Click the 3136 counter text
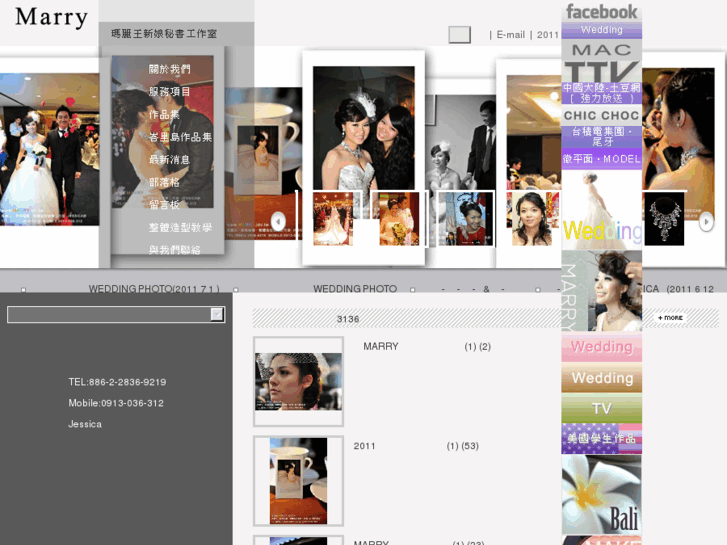727x545 pixels. click(x=348, y=319)
